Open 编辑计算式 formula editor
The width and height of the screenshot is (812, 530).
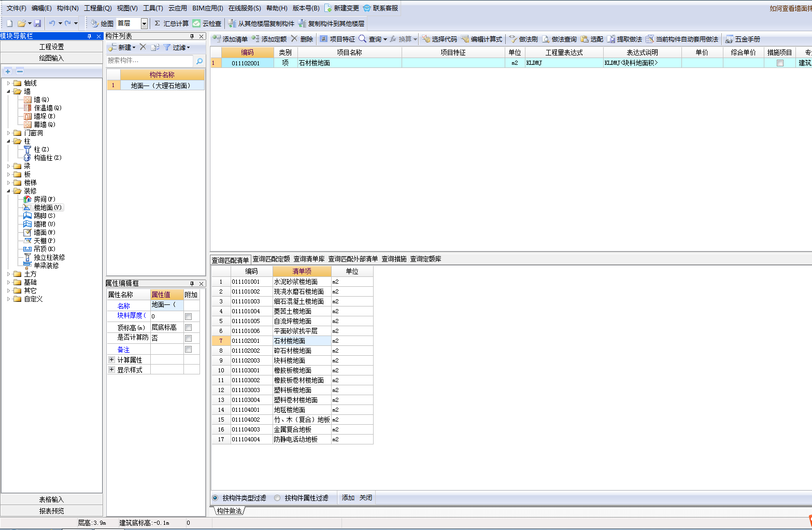[x=481, y=39]
